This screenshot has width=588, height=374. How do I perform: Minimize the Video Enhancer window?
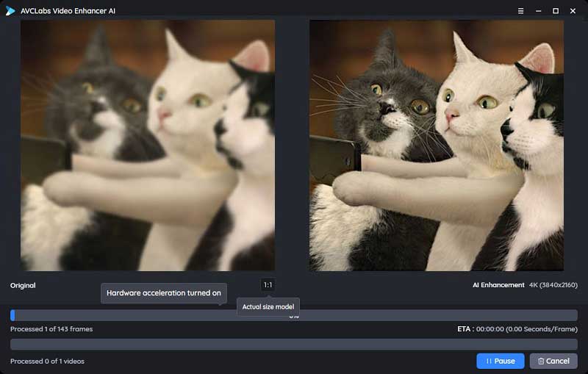[538, 11]
